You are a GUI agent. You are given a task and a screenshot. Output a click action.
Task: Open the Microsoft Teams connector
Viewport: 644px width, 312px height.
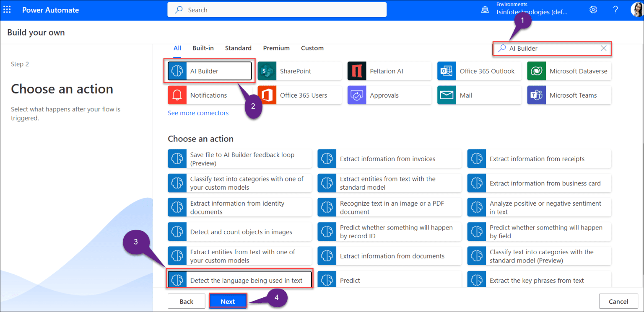click(x=569, y=95)
